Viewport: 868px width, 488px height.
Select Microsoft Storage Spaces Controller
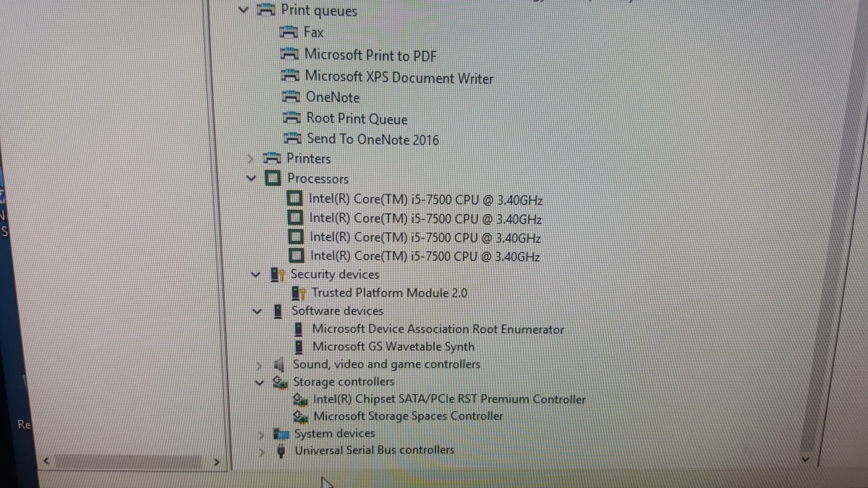[x=409, y=416]
